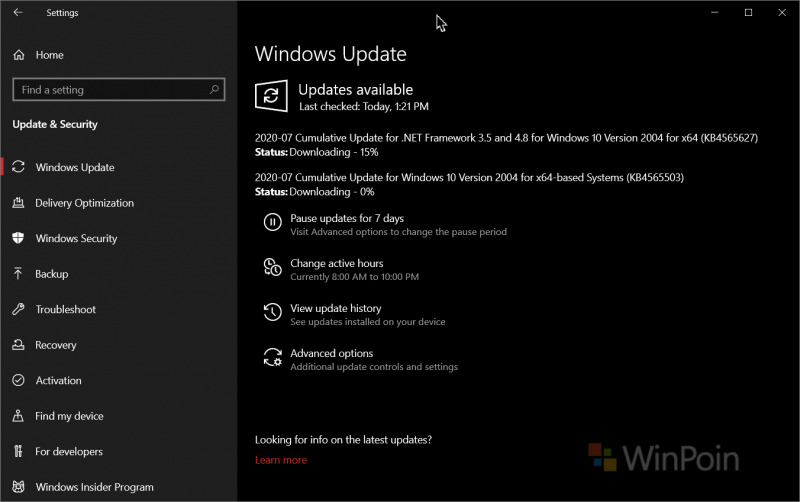
Task: Click the update history clock icon
Action: pos(272,312)
